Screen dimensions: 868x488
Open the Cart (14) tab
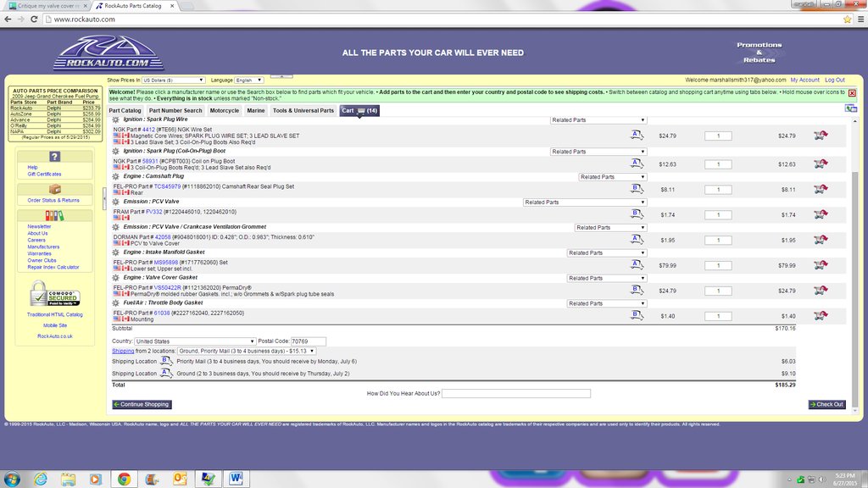[359, 111]
